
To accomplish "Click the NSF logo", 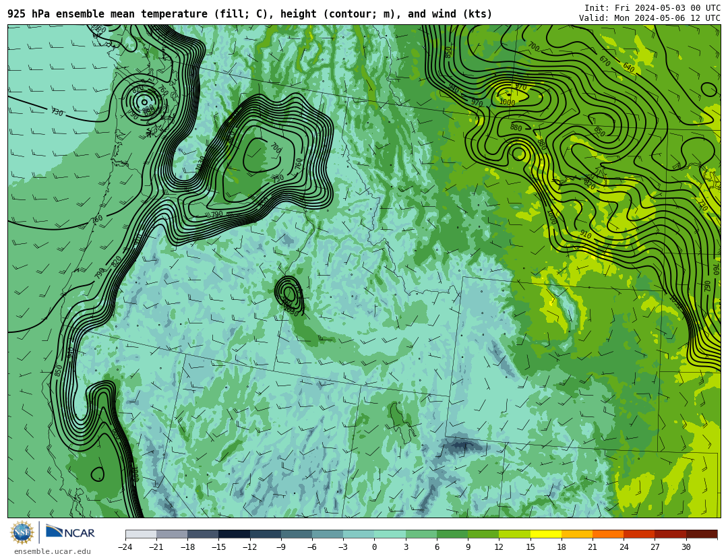I will pyautogui.click(x=22, y=532).
